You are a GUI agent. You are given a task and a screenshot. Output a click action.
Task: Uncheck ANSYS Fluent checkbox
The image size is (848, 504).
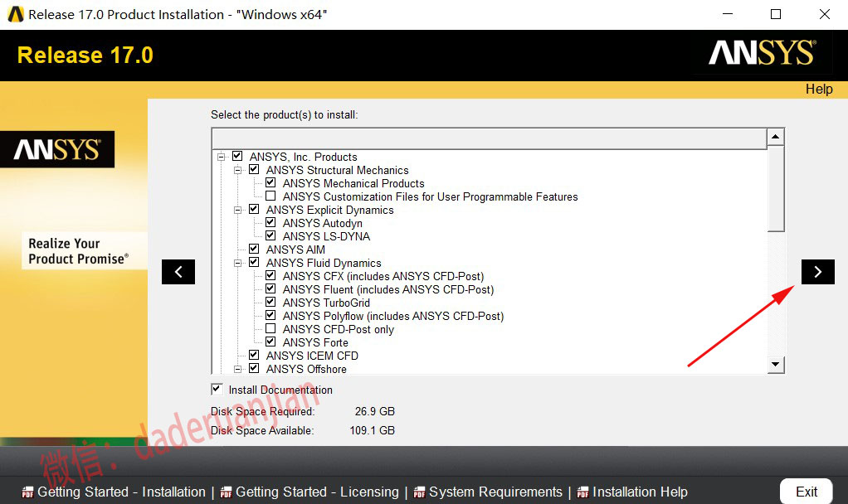pos(271,288)
